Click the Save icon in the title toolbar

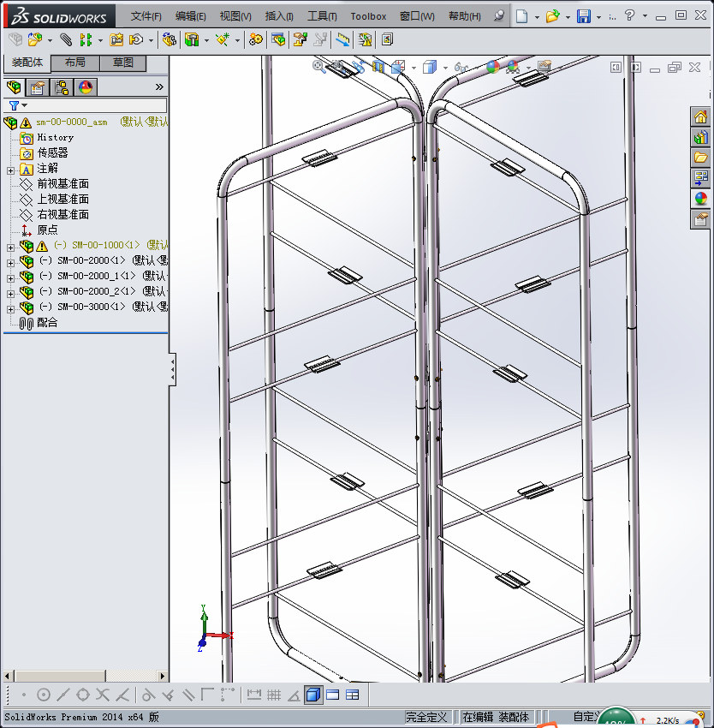pos(584,16)
